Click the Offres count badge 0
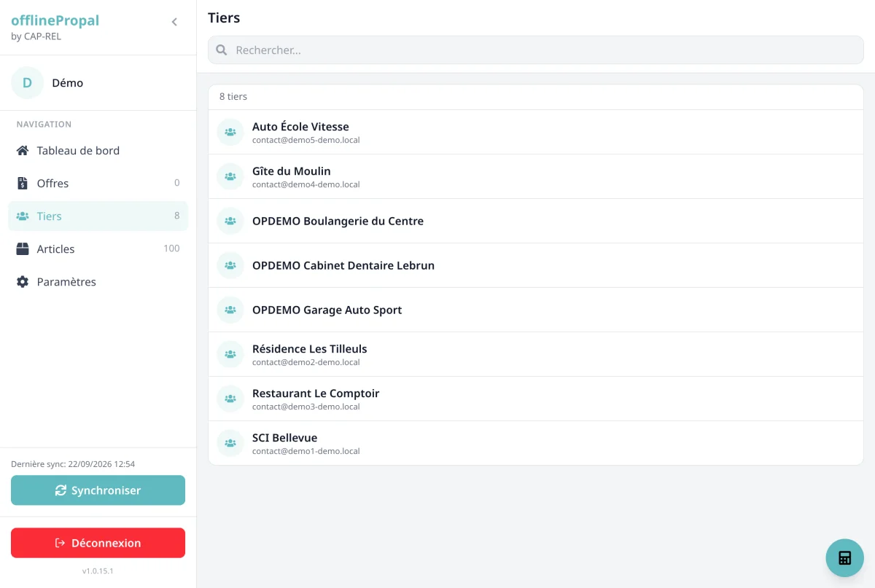 click(176, 183)
